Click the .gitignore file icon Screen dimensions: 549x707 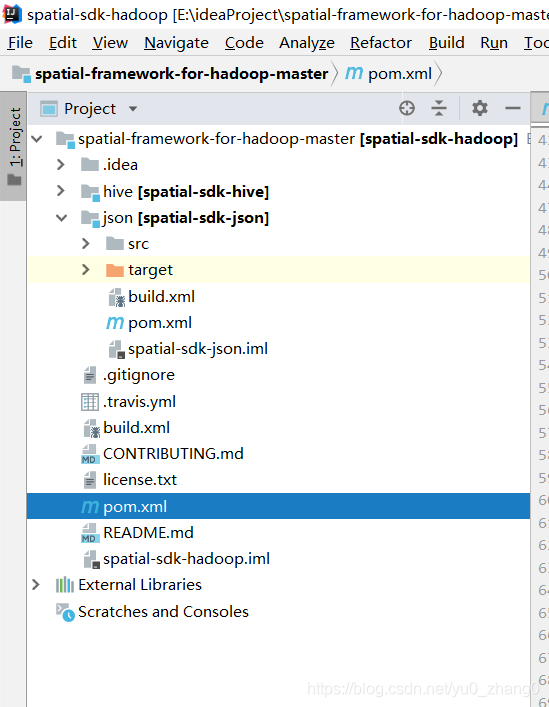coord(90,375)
